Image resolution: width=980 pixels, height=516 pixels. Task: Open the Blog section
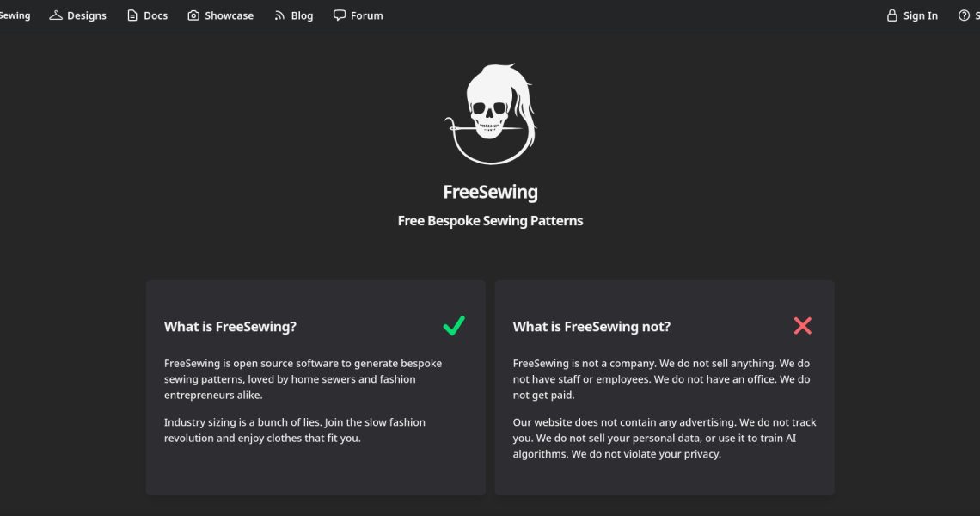[302, 15]
